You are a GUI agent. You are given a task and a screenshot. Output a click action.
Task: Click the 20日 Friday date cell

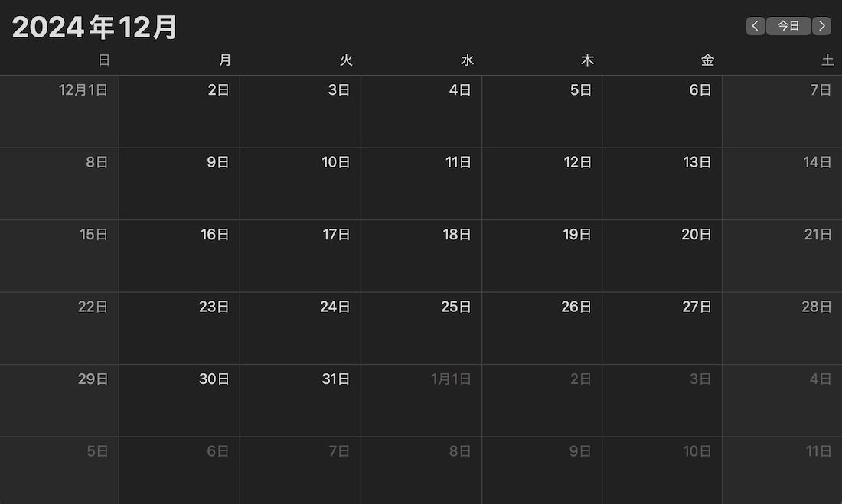point(662,256)
